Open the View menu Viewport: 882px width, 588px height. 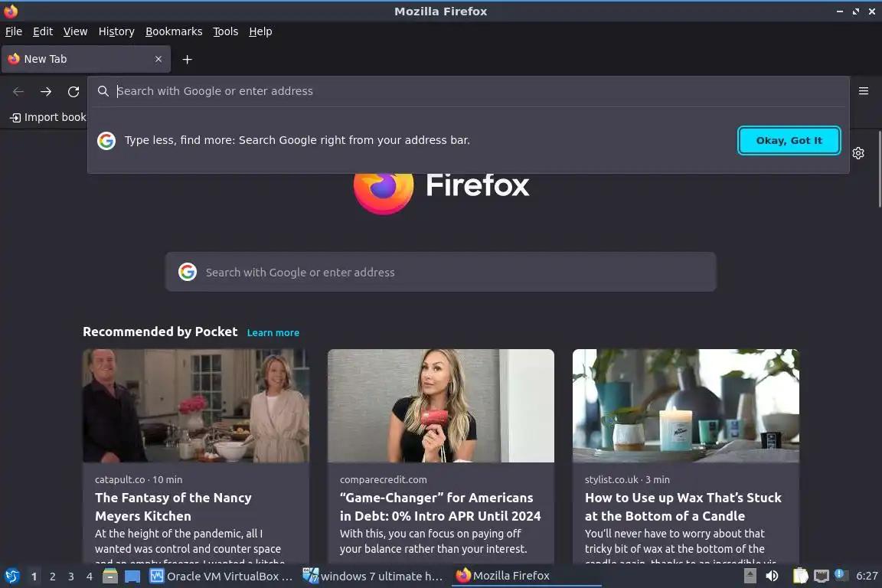point(75,31)
